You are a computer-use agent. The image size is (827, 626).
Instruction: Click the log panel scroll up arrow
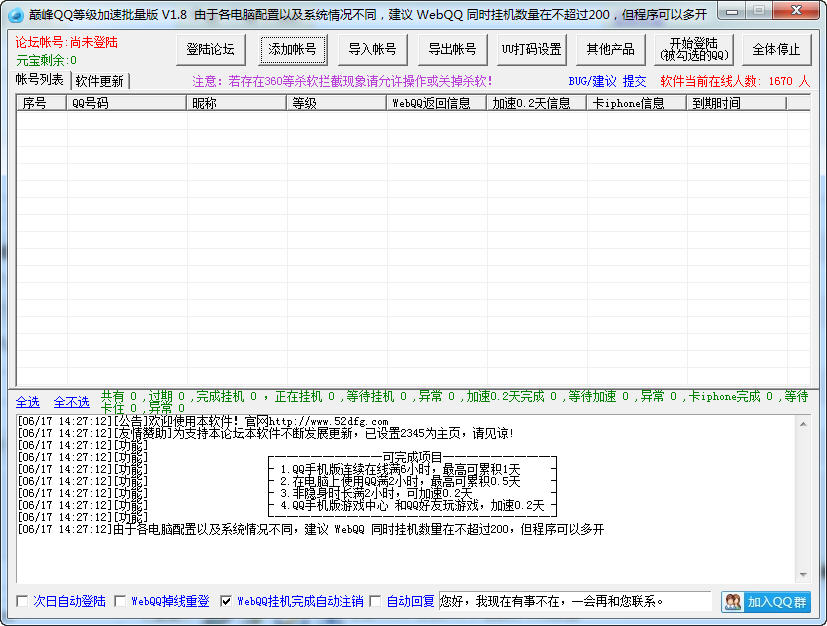803,424
